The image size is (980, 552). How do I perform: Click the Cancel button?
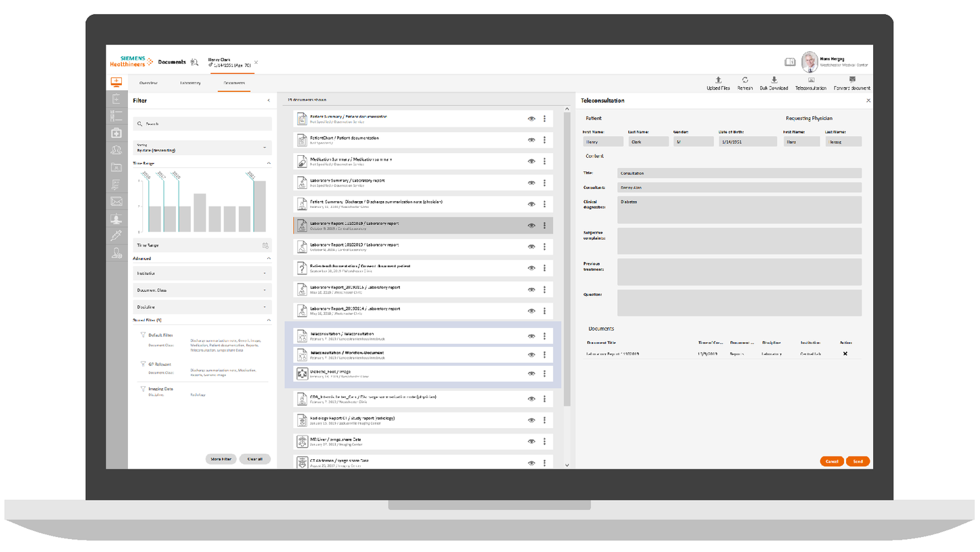pyautogui.click(x=832, y=461)
